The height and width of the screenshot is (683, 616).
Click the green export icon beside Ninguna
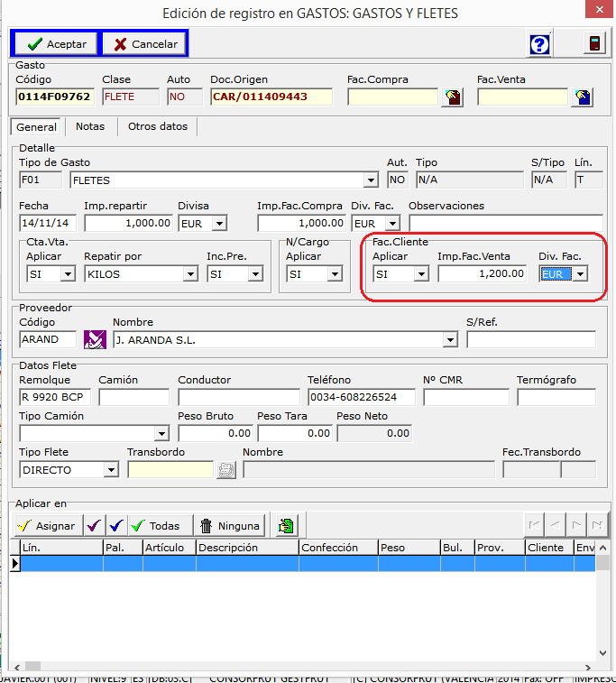[x=286, y=526]
